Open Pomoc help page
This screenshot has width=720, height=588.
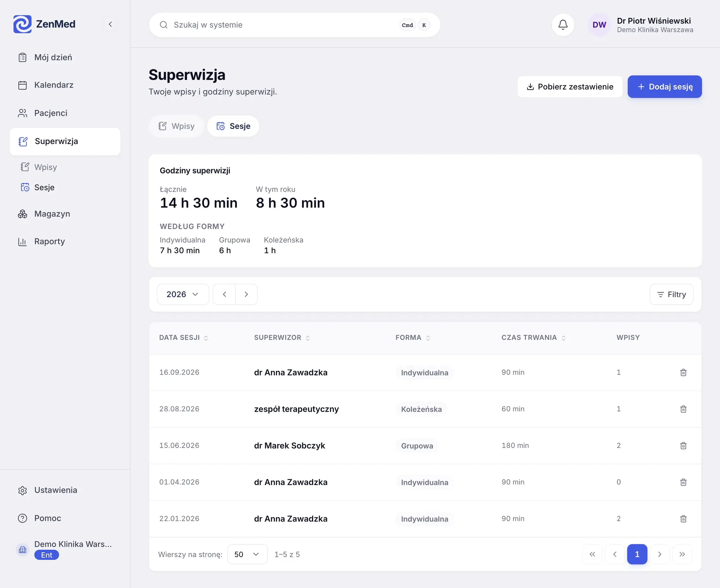coord(65,518)
